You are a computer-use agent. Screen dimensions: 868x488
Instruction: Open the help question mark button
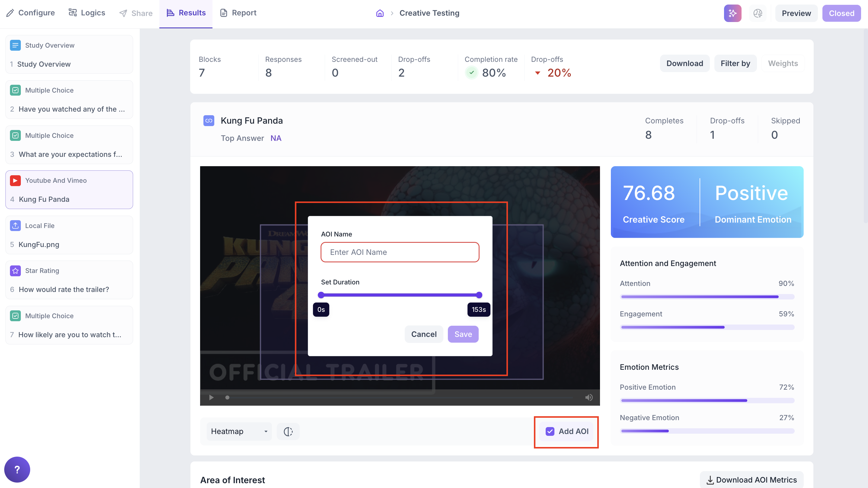[x=17, y=470]
